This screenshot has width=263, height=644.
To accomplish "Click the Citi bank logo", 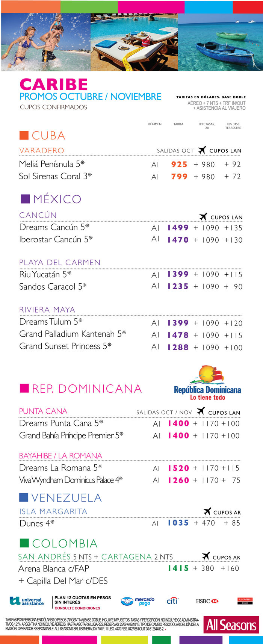I will click(172, 601).
